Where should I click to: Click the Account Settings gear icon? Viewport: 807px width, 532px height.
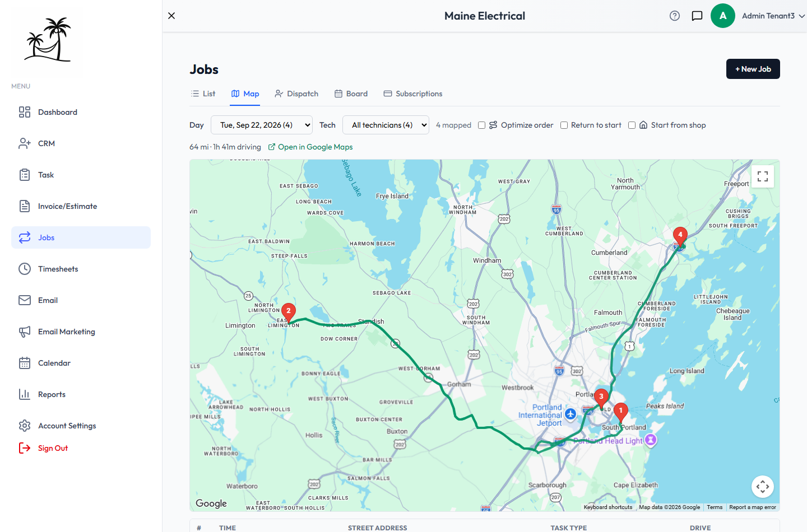(x=25, y=426)
